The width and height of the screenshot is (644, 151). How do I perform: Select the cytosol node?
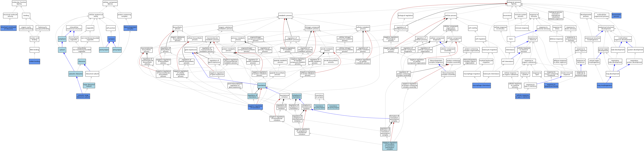62,50
